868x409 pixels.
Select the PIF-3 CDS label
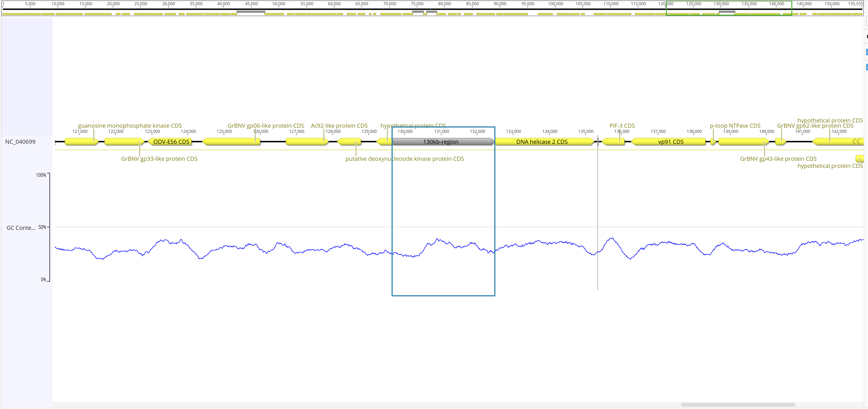622,126
